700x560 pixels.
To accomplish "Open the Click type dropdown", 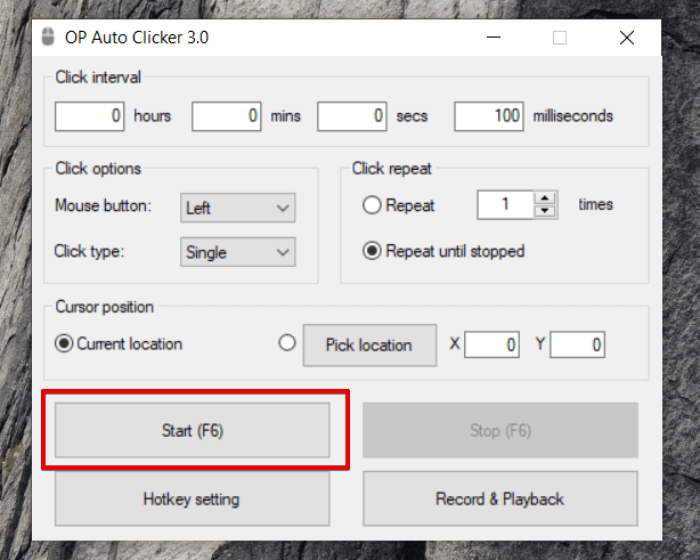I will [238, 252].
